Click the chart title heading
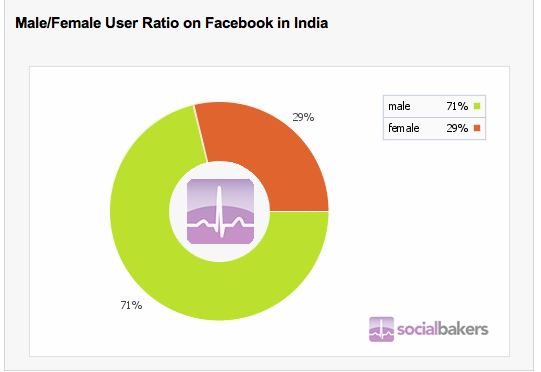Screen dimensions: 541x372 tap(171, 23)
